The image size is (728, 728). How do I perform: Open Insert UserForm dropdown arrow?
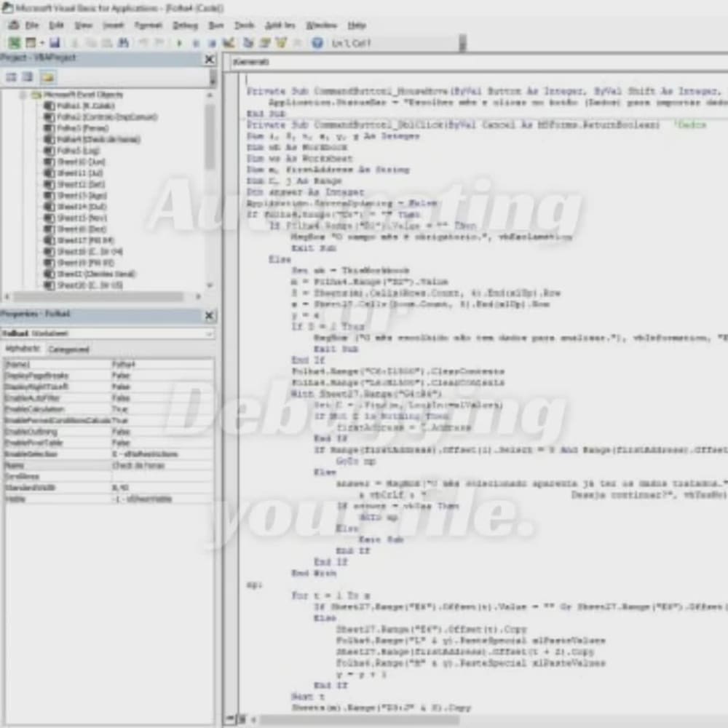[x=41, y=43]
